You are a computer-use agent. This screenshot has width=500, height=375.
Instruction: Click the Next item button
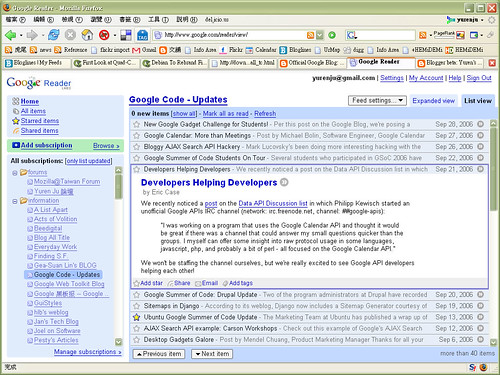pos(212,354)
